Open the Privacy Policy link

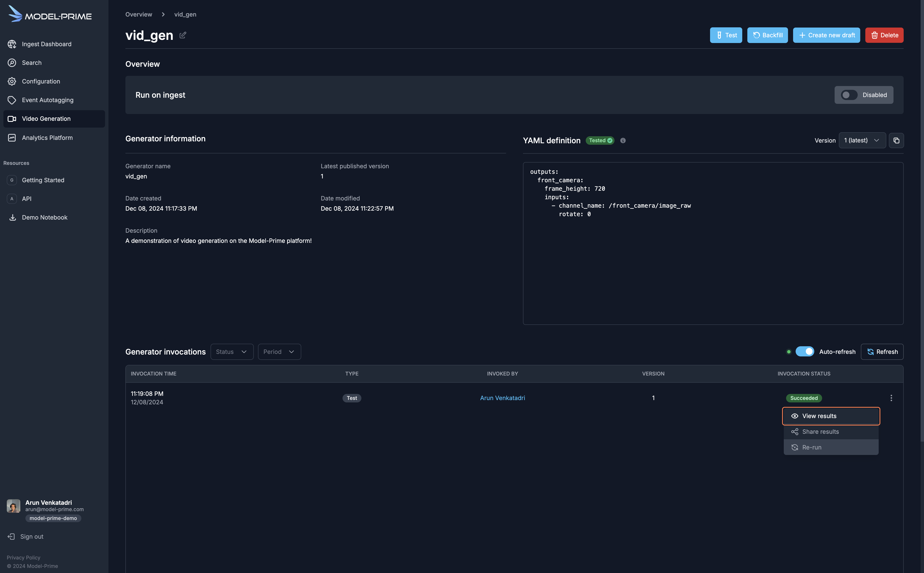tap(24, 558)
